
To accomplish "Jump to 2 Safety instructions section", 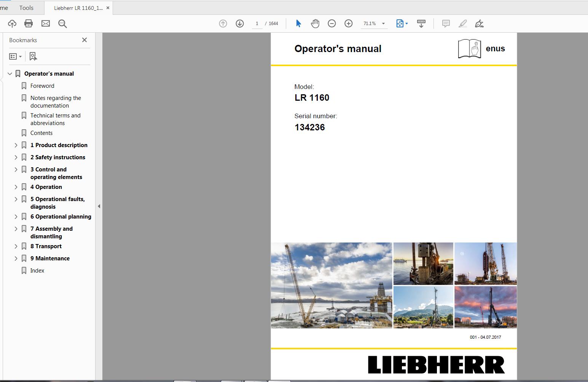I will pyautogui.click(x=58, y=157).
